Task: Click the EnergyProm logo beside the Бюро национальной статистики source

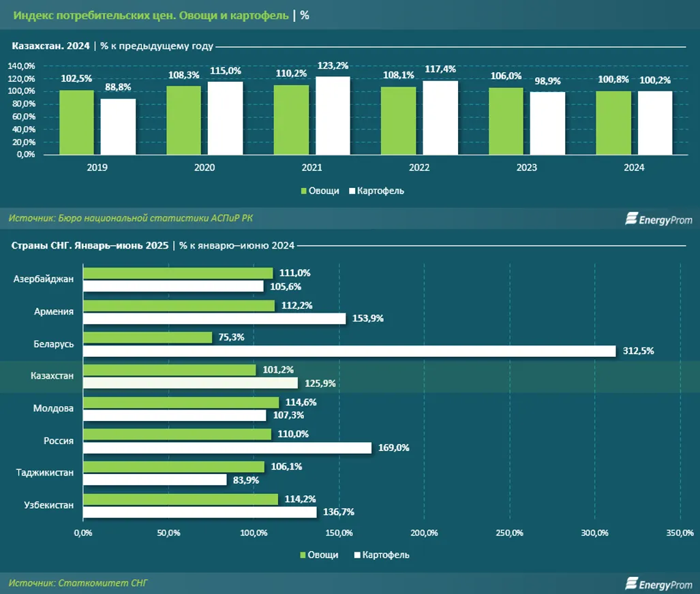Action: click(x=658, y=219)
